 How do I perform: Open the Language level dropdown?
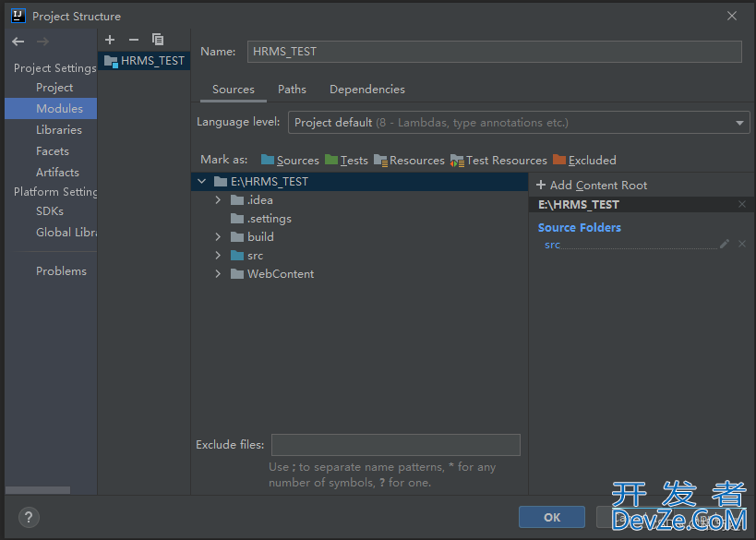(519, 123)
